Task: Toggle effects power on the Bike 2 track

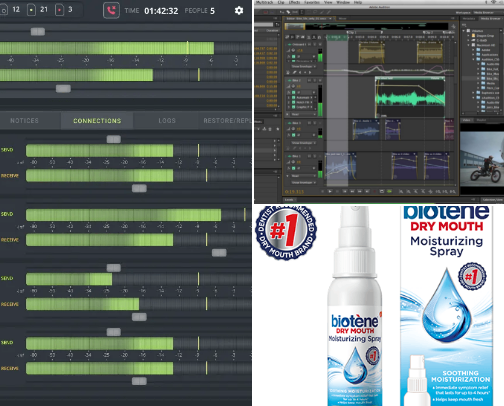Action: [x=294, y=92]
